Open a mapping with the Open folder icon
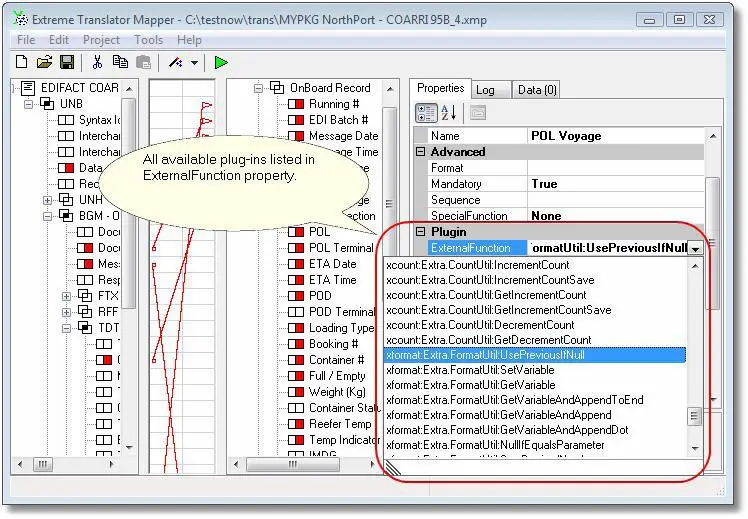The height and width of the screenshot is (519, 748). pos(44,62)
